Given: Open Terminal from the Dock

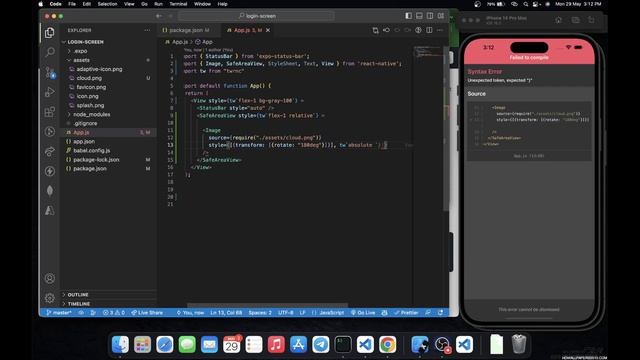Looking at the screenshot, I should pos(343,345).
